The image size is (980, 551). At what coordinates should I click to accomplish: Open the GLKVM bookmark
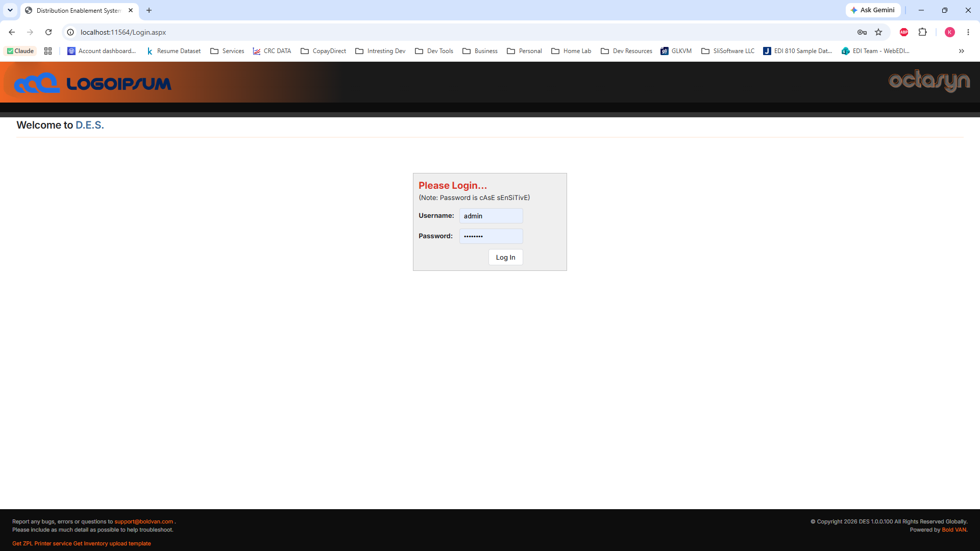coord(676,51)
